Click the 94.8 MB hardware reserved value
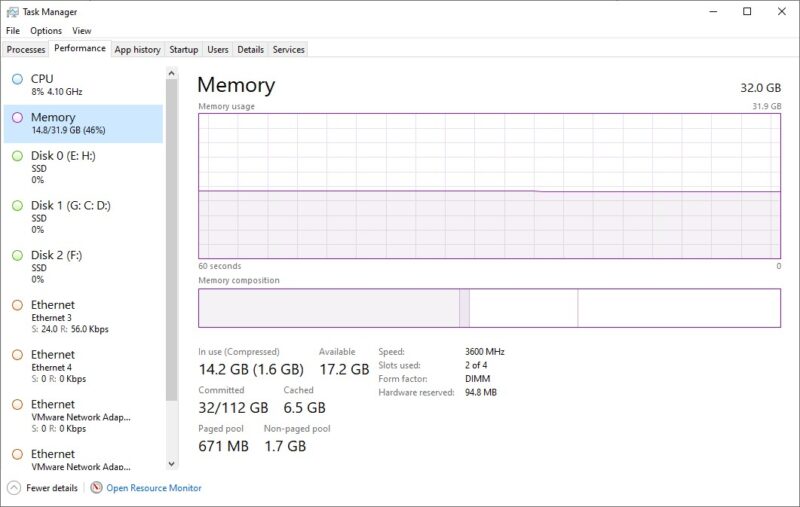 point(481,392)
